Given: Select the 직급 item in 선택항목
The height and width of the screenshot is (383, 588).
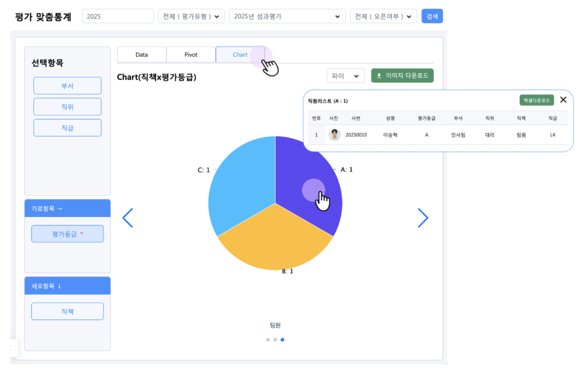Looking at the screenshot, I should pyautogui.click(x=67, y=127).
